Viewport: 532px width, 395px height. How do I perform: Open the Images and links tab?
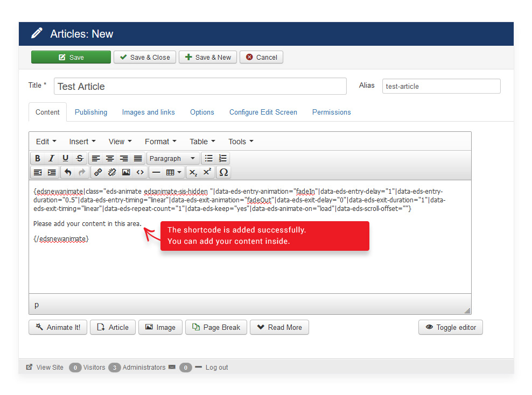(148, 112)
